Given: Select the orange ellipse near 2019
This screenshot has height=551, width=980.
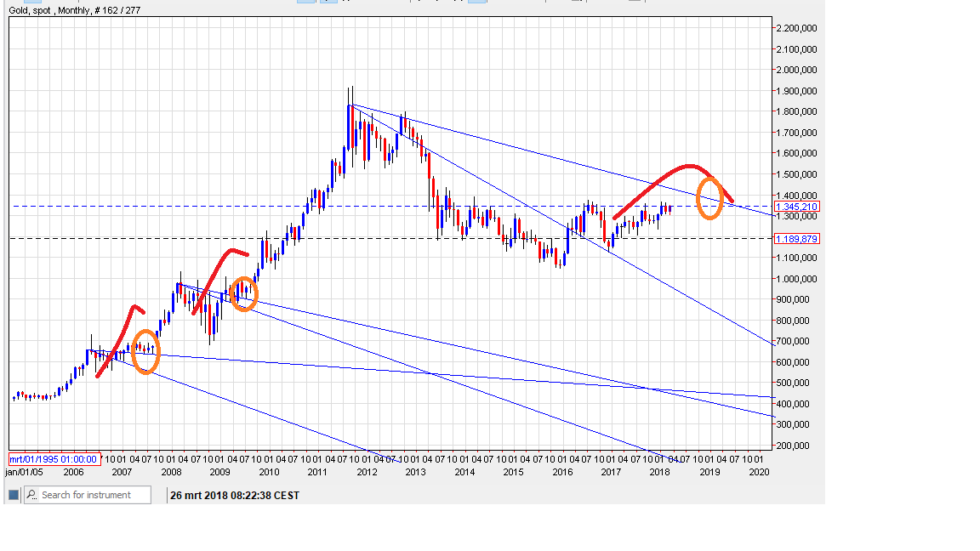Looking at the screenshot, I should [709, 198].
